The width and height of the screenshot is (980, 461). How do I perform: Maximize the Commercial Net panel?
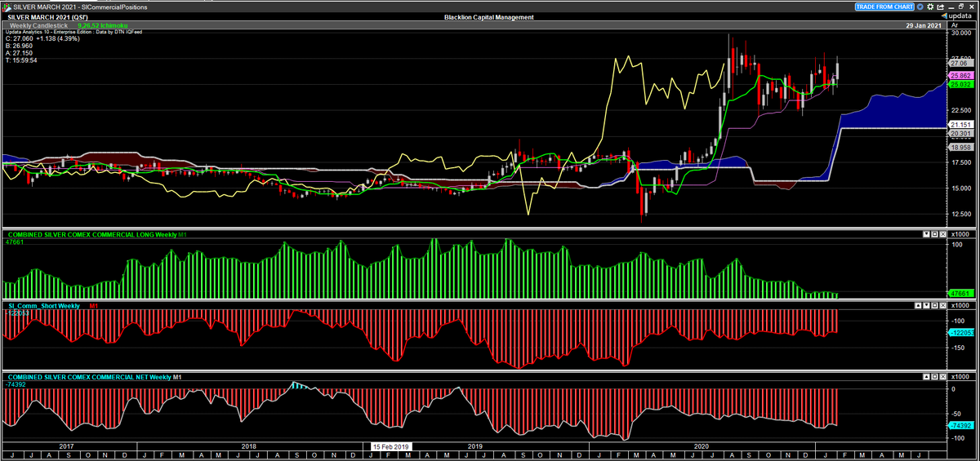click(x=934, y=377)
